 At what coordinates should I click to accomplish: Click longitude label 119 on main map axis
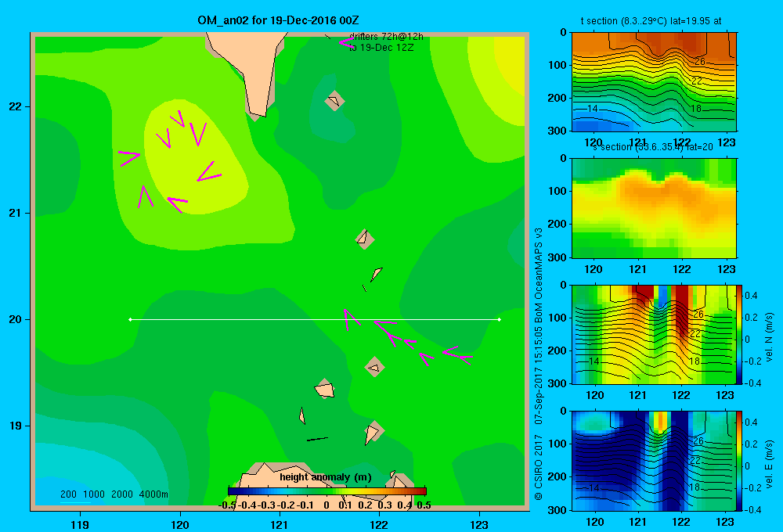[x=80, y=525]
